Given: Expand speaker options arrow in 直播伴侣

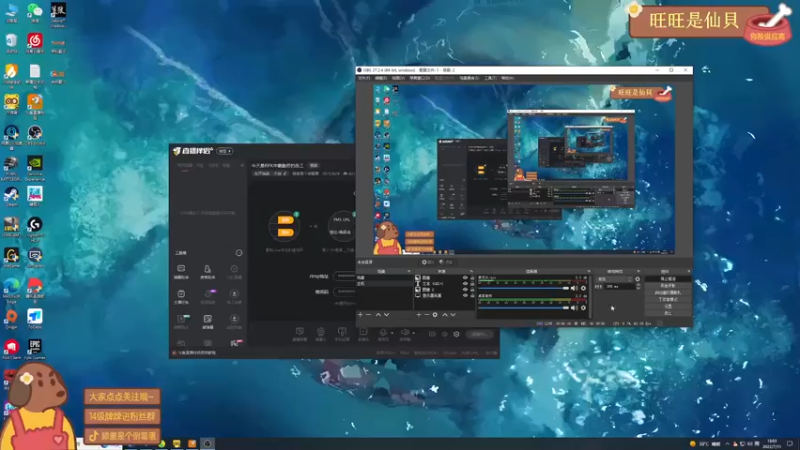Looking at the screenshot, I should pyautogui.click(x=413, y=333).
